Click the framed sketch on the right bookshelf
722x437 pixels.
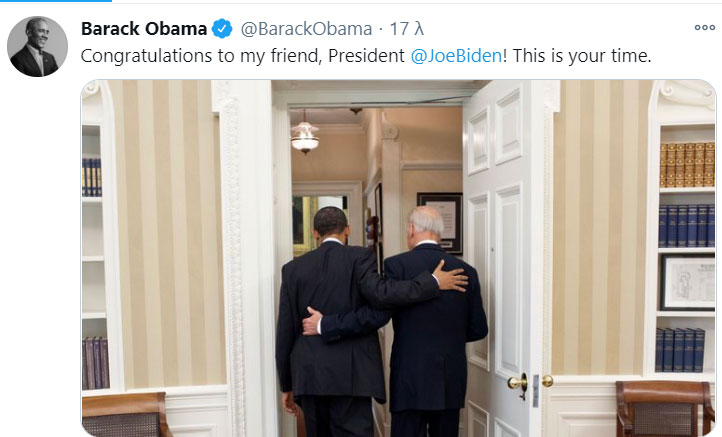(x=688, y=282)
